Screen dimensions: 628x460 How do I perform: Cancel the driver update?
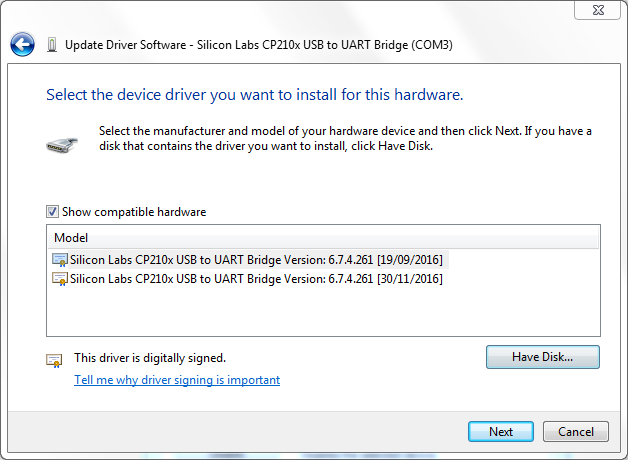tap(576, 432)
